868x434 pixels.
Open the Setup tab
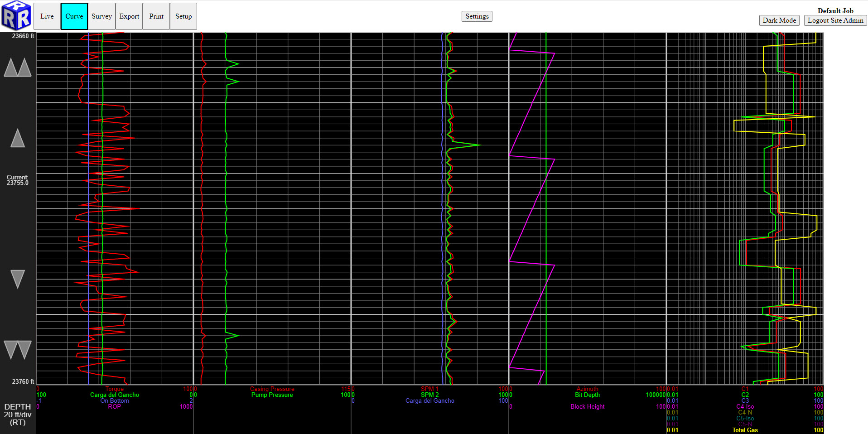pos(183,16)
